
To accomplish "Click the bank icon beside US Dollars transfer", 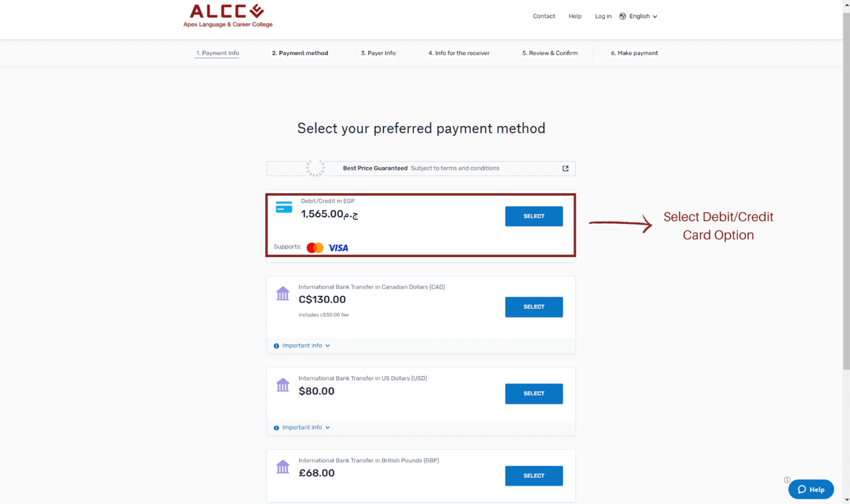I will (283, 385).
